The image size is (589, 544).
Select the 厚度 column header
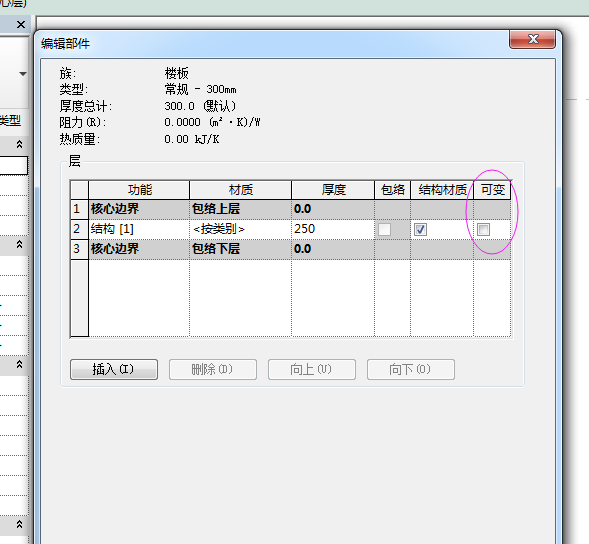tap(333, 190)
